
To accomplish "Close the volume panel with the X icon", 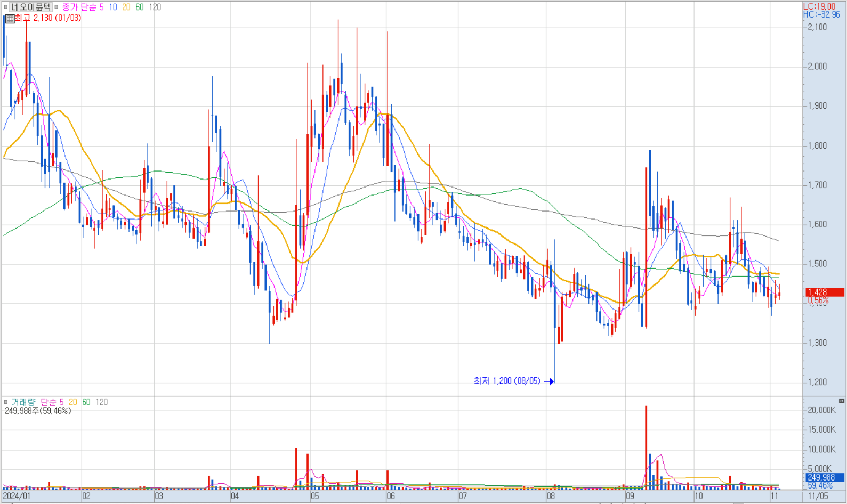I will pos(842,401).
